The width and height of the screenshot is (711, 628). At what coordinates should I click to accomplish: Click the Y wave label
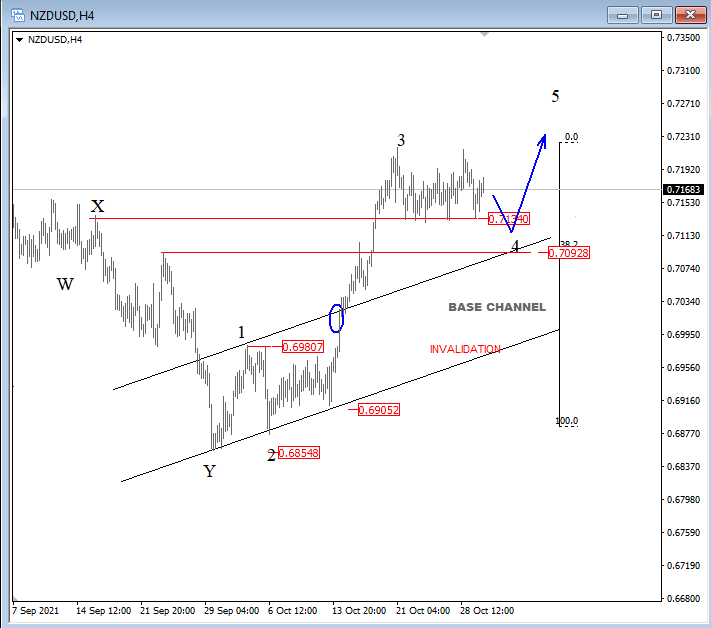(209, 471)
